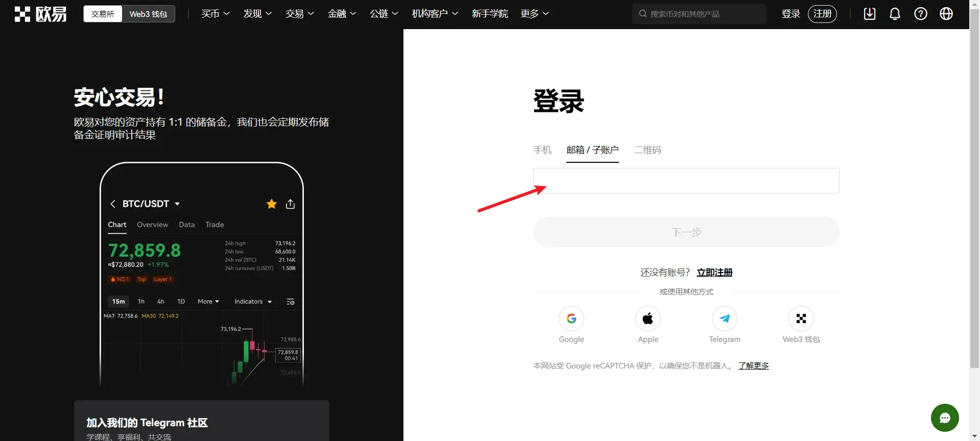Sign in with the Google icon

pos(571,318)
